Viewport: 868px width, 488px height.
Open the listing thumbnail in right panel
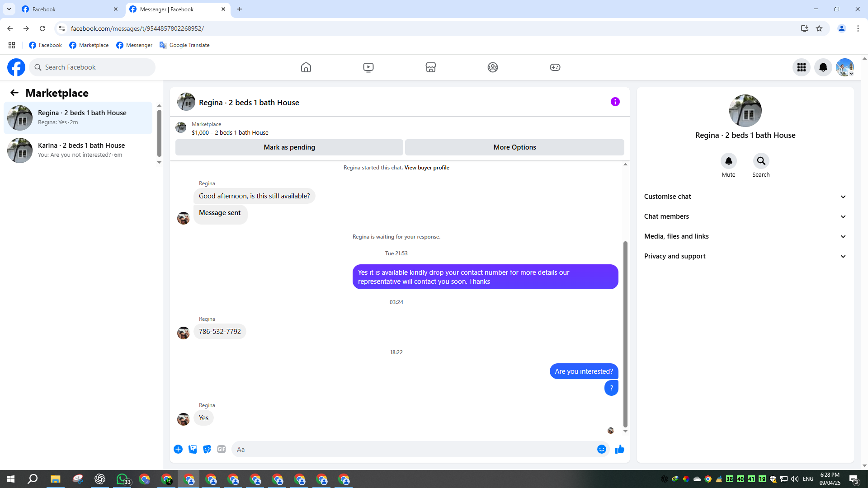click(745, 111)
